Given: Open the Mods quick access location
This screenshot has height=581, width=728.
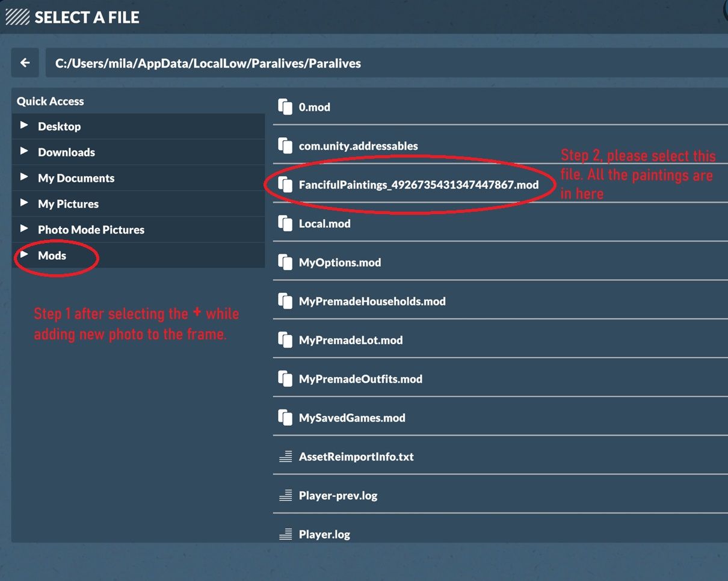Looking at the screenshot, I should pos(138,256).
